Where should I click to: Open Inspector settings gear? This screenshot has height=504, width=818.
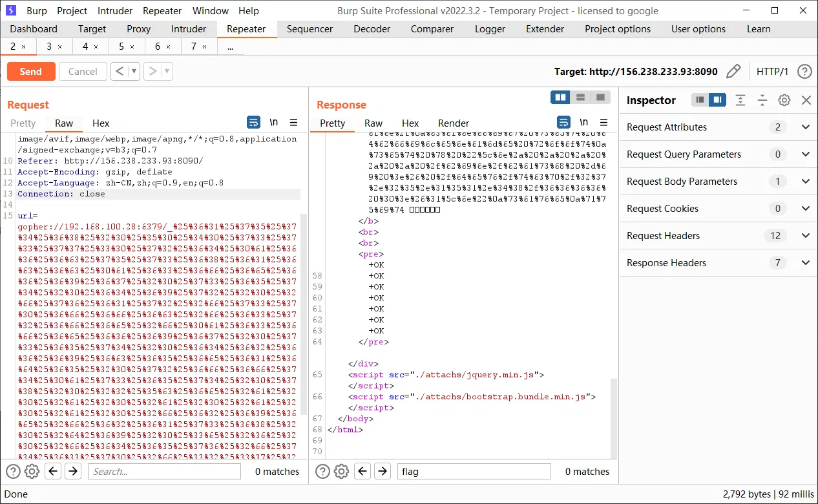(784, 100)
